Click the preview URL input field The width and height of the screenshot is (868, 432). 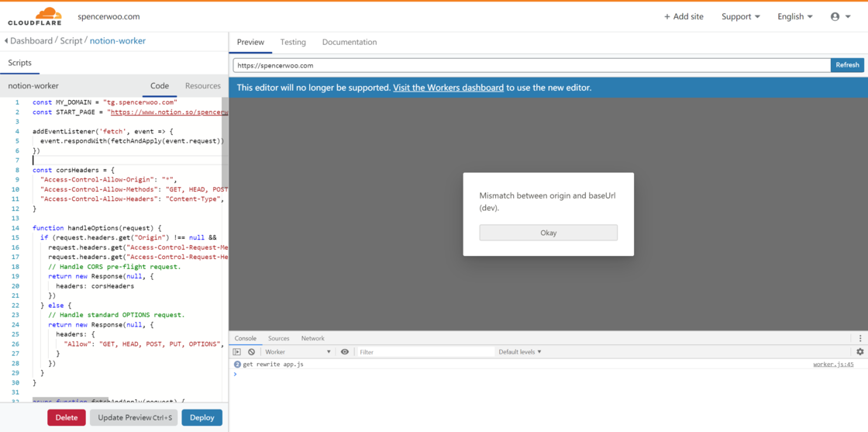click(x=531, y=65)
